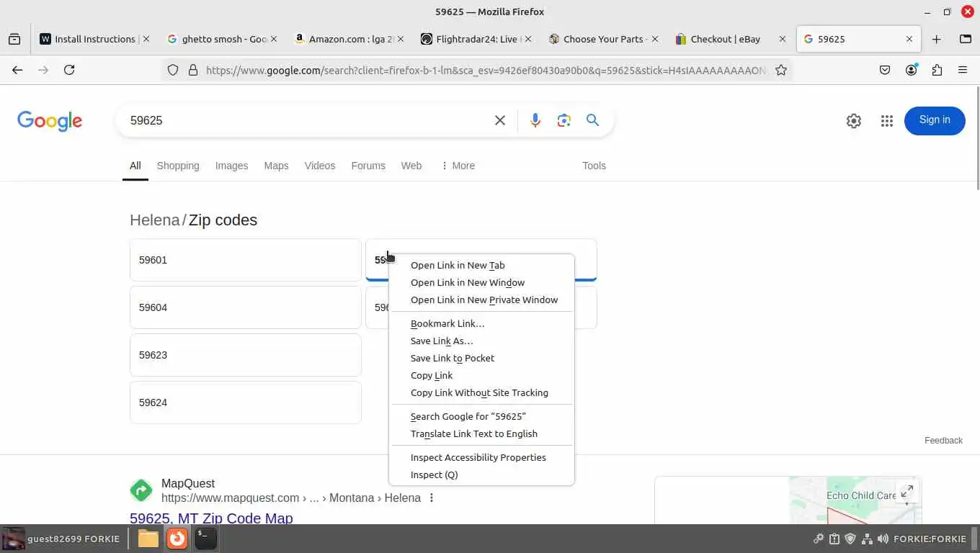Choose Open Link in New Window
980x553 pixels.
(x=481, y=282)
